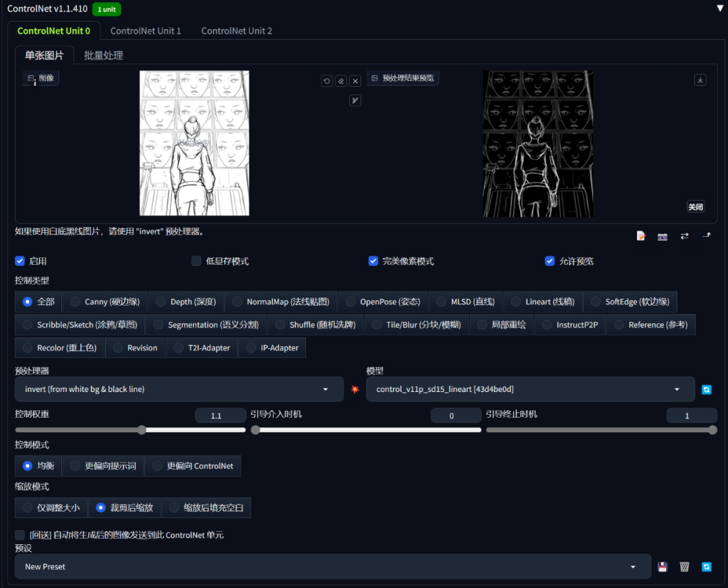Select 更偏向 ControlNet control mode

tap(193, 466)
